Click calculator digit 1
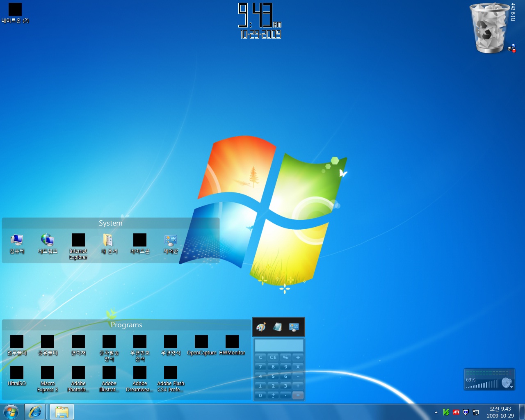 [x=260, y=386]
